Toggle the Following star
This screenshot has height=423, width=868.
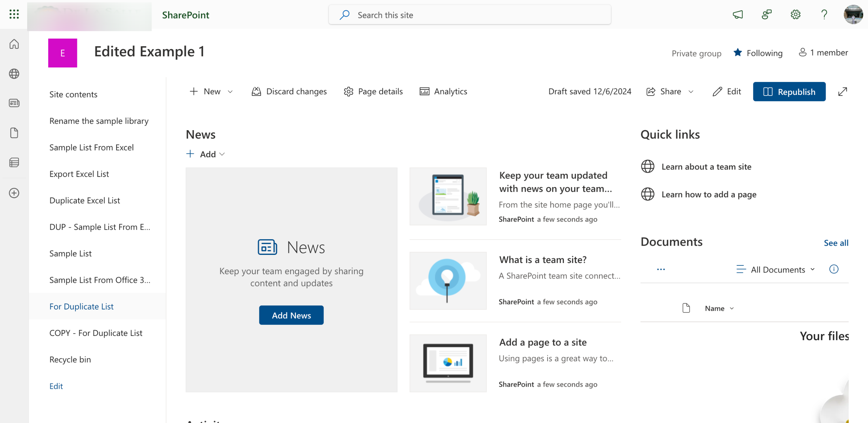tap(738, 53)
